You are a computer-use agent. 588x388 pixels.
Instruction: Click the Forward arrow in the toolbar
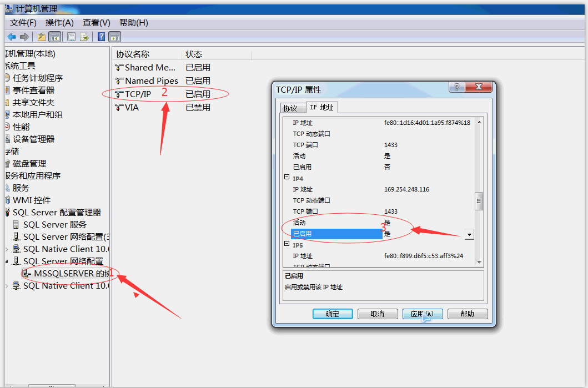[x=24, y=37]
